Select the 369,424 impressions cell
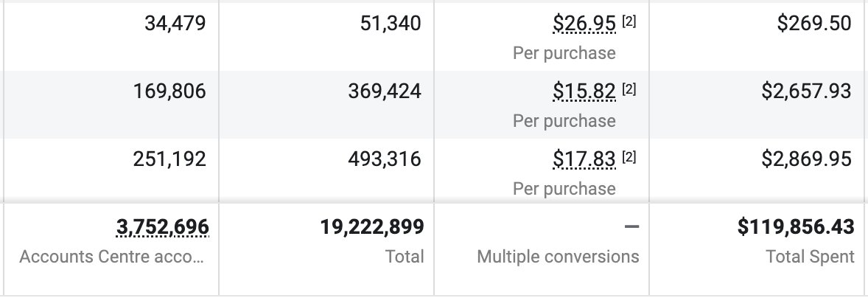The height and width of the screenshot is (298, 868). pos(385,91)
